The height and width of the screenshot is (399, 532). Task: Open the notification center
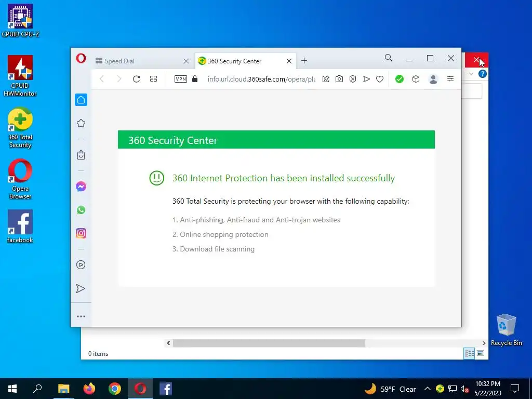point(515,389)
